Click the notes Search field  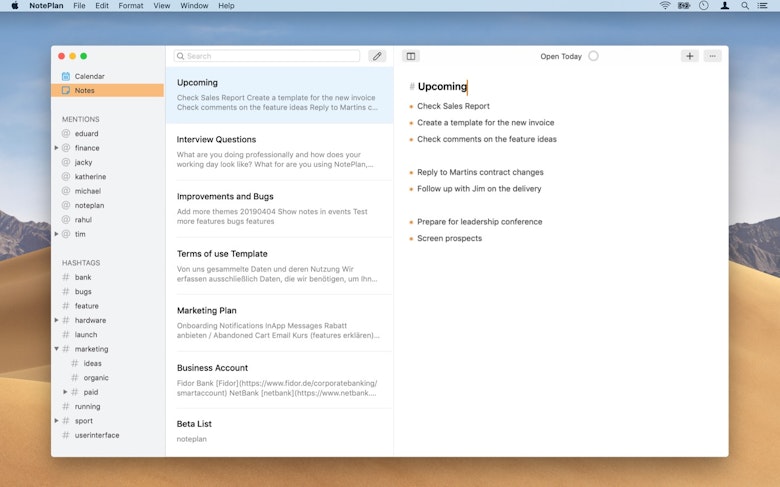267,56
